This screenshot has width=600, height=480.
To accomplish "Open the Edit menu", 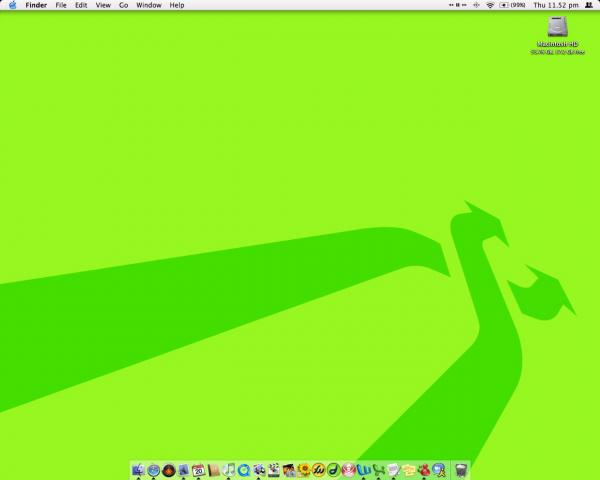I will pos(81,5).
